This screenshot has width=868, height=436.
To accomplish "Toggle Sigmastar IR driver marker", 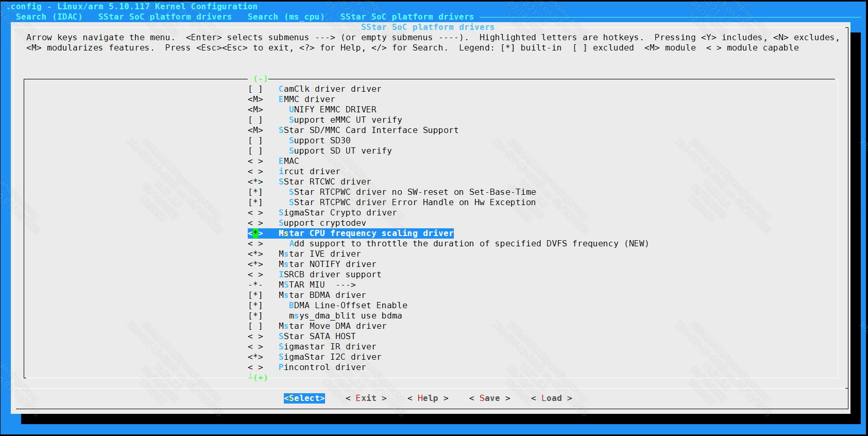I will 256,346.
